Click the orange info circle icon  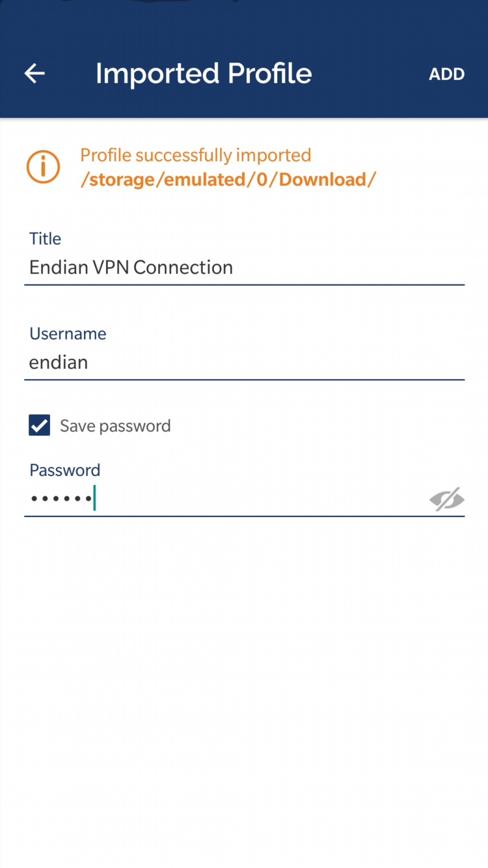coord(43,167)
